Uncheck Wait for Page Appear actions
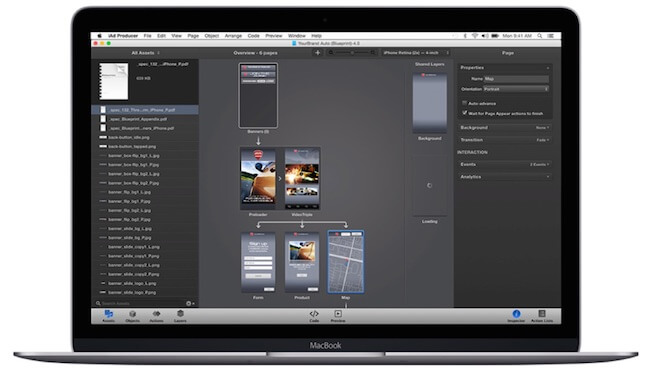650x373 pixels. point(464,113)
